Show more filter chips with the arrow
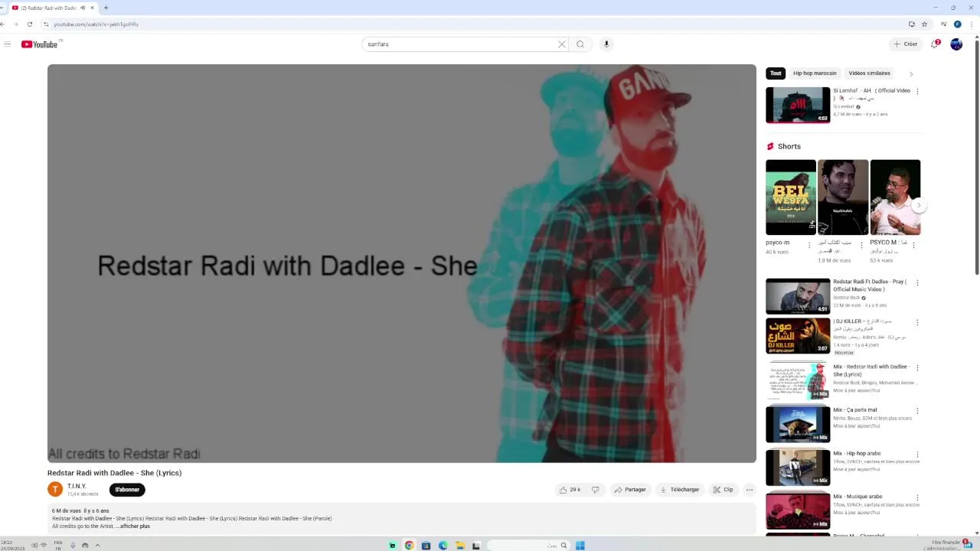The height and width of the screenshot is (551, 980). [911, 74]
